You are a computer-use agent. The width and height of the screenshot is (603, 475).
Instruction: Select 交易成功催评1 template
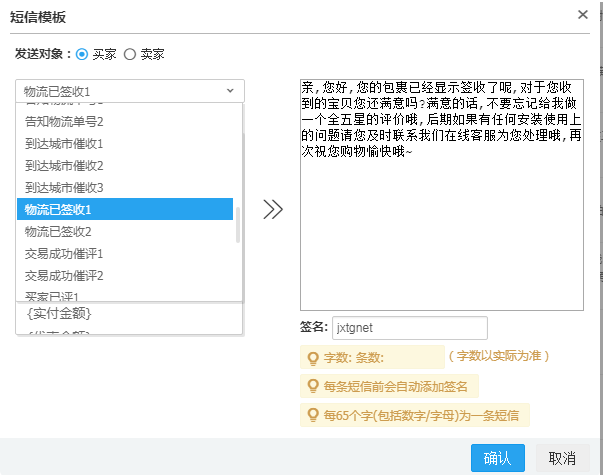point(65,253)
